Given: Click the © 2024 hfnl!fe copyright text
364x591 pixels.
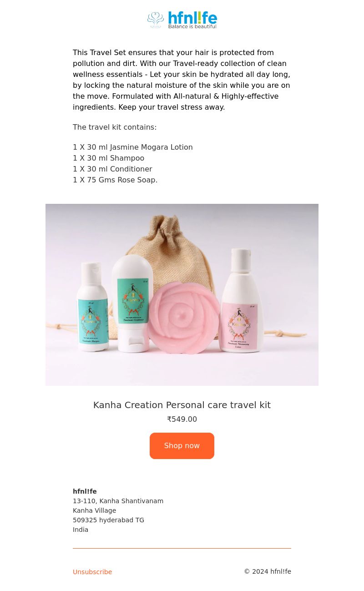Looking at the screenshot, I should (x=268, y=571).
